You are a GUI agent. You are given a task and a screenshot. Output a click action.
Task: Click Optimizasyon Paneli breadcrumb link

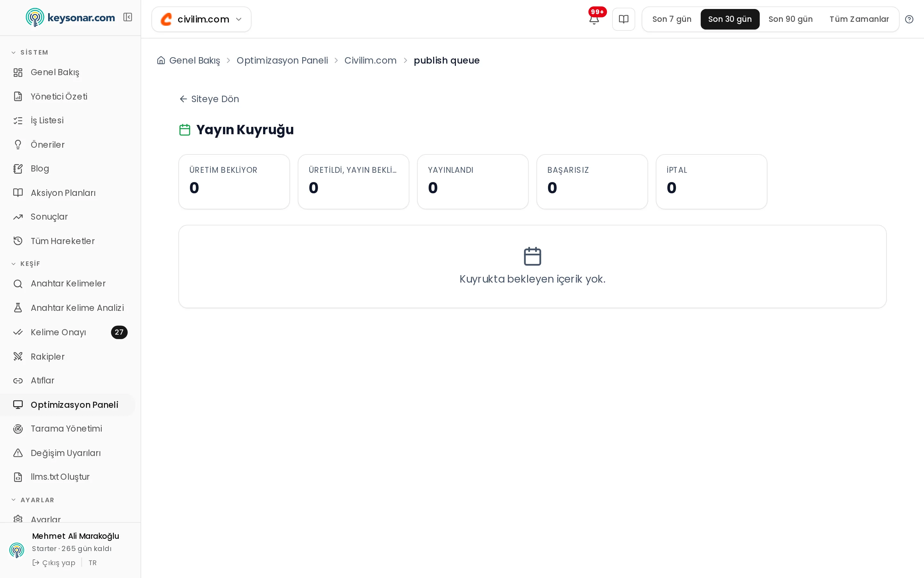282,60
